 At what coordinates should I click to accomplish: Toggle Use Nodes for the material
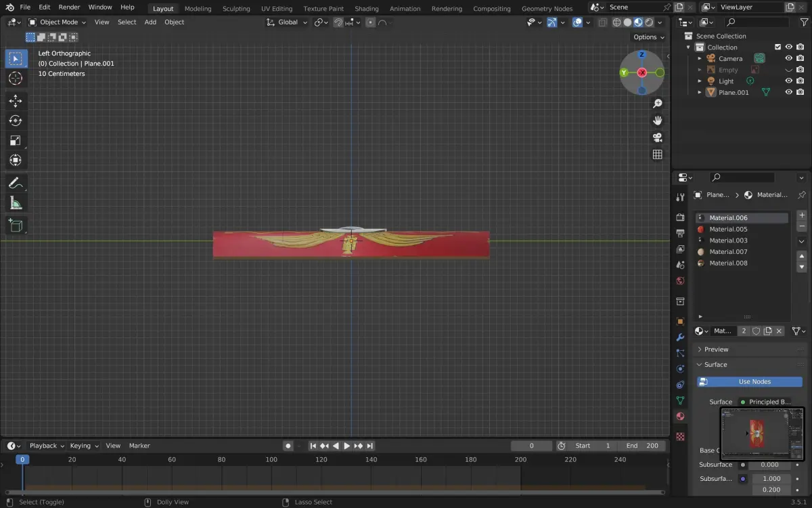pos(750,382)
